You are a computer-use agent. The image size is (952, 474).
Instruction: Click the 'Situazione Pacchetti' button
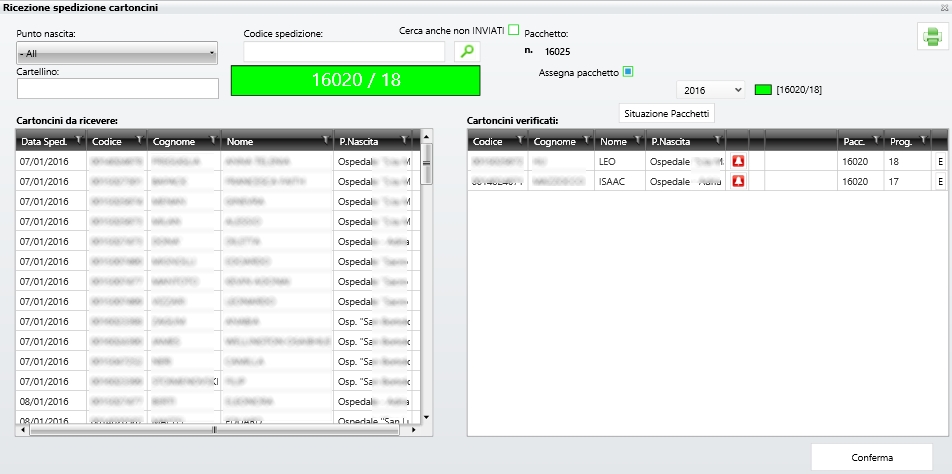pos(667,113)
